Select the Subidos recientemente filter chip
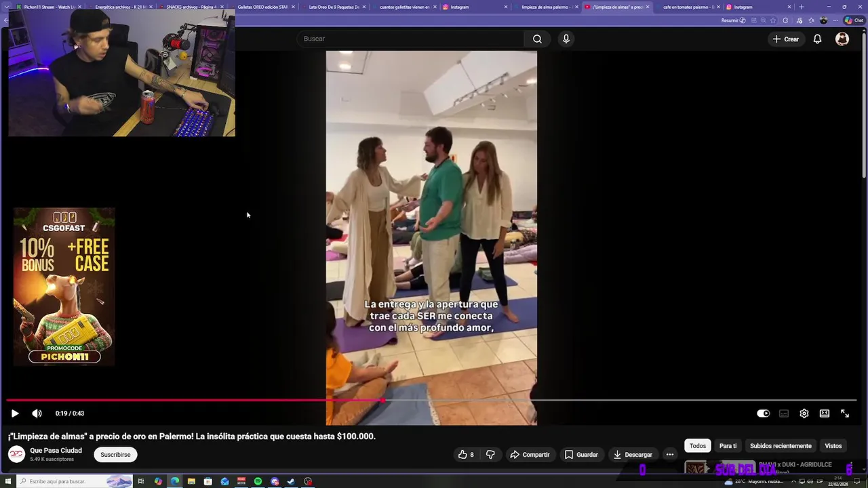The width and height of the screenshot is (868, 488). [x=781, y=446]
